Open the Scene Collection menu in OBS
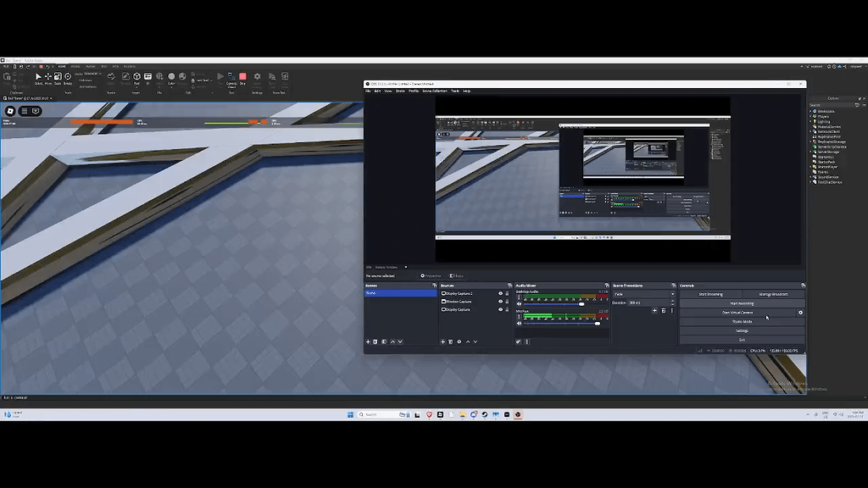Screen dimensions: 868x488 click(435, 91)
